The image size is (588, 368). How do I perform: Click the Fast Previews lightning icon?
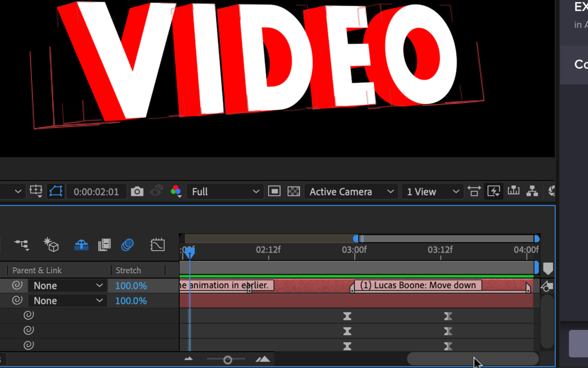coord(494,191)
